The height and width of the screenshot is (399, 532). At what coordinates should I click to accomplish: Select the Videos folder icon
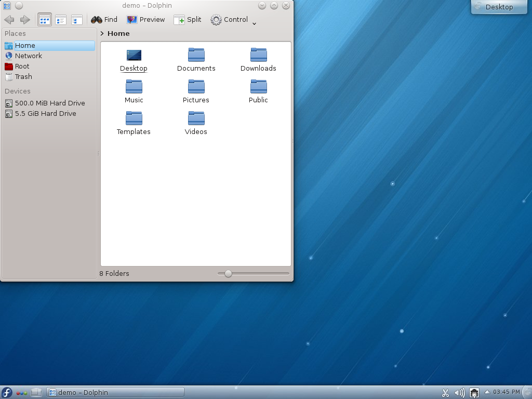click(x=196, y=118)
